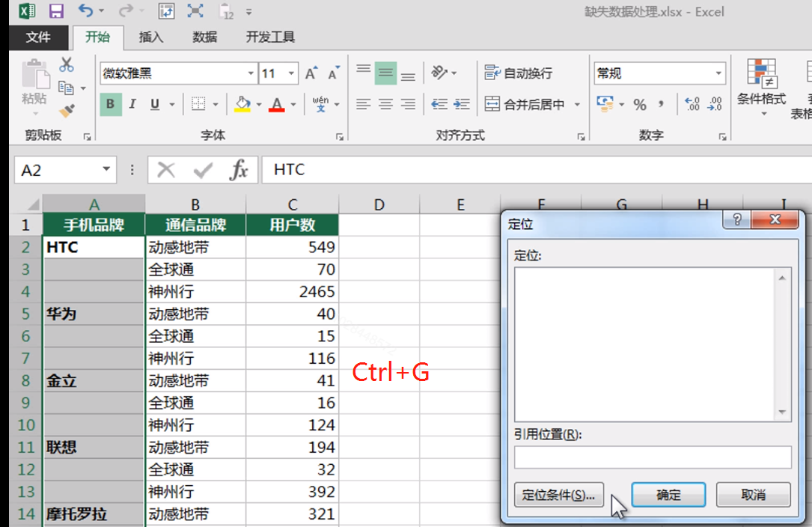Image resolution: width=812 pixels, height=527 pixels.
Task: Apply accounting number format icon
Action: pyautogui.click(x=605, y=103)
